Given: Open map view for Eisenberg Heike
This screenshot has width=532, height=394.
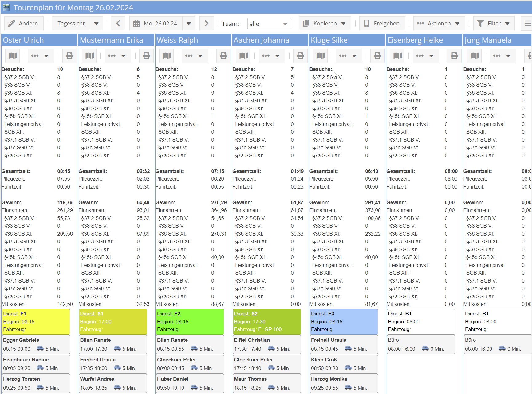Looking at the screenshot, I should [x=397, y=56].
